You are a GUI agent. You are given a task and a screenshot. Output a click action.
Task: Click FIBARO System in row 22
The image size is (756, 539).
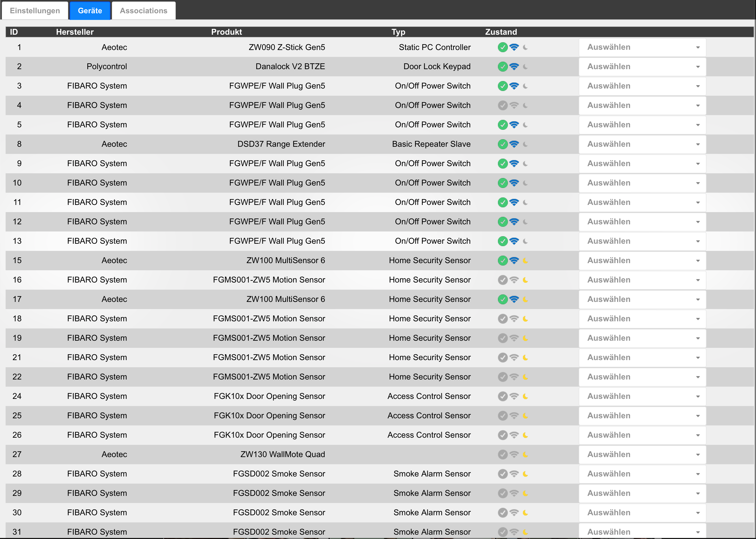[x=97, y=377]
